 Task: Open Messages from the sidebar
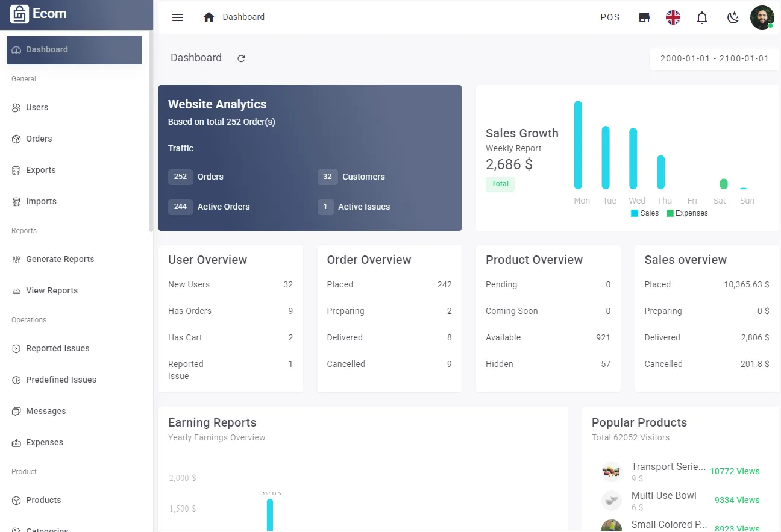[x=46, y=411]
